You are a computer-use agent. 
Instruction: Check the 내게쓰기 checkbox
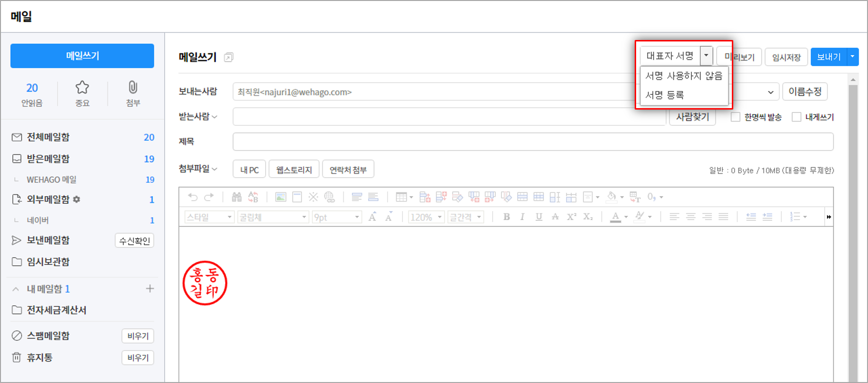point(796,117)
